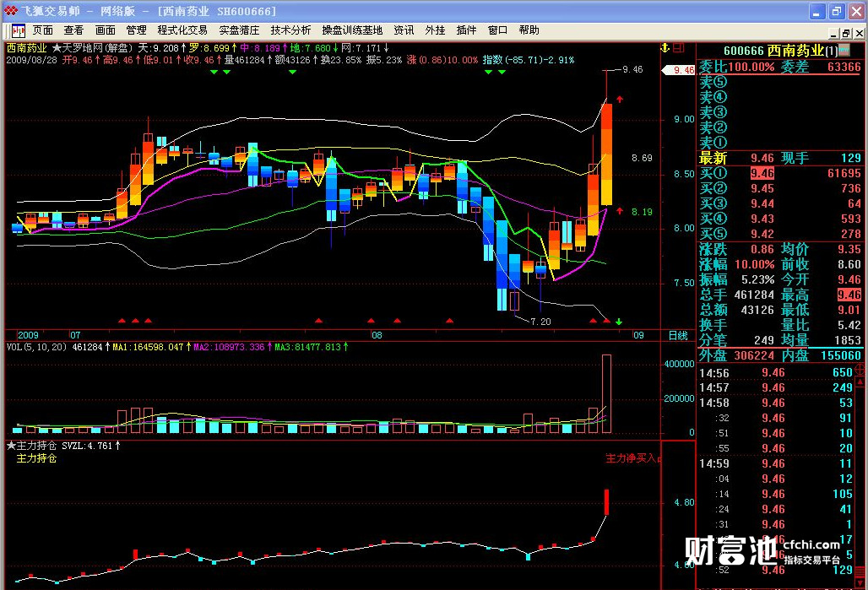The image size is (868, 590).
Task: Click the 卖① row label
Action: pyautogui.click(x=713, y=143)
